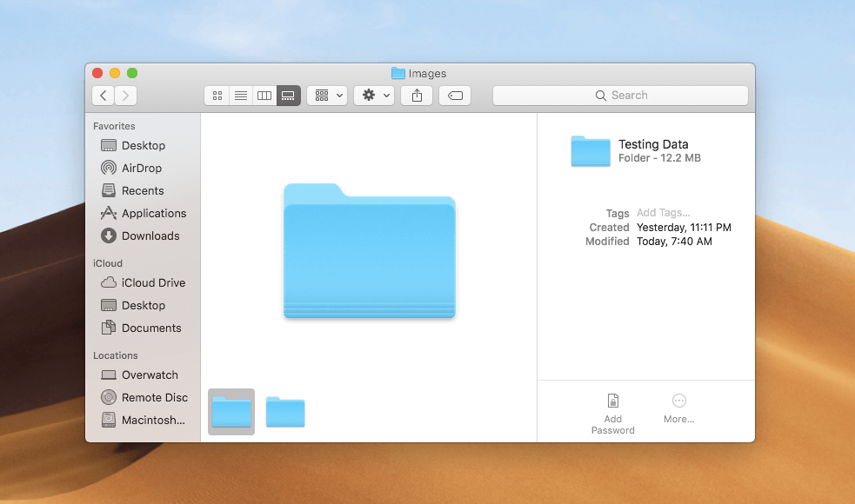This screenshot has height=504, width=855.
Task: Click into the Search field
Action: point(620,96)
